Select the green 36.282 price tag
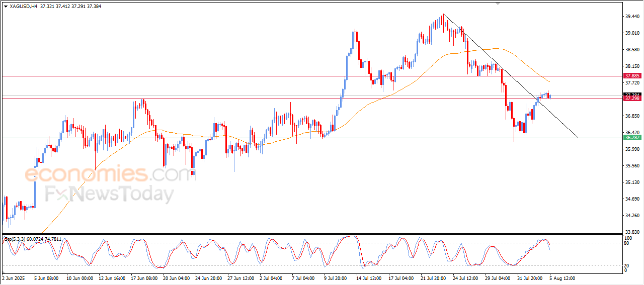The image size is (644, 285). [x=631, y=138]
